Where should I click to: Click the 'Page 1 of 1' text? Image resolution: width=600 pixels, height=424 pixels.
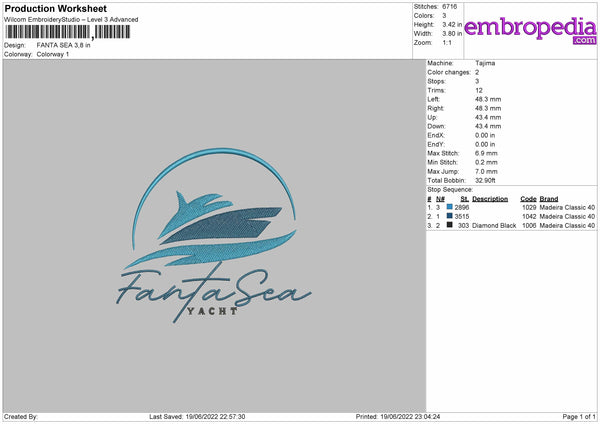click(579, 417)
